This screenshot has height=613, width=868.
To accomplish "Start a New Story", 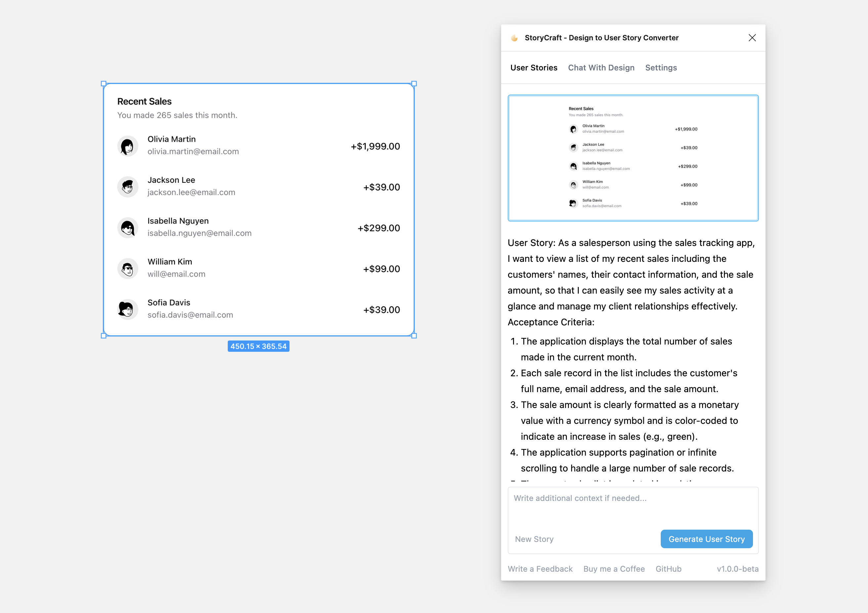I will [534, 539].
